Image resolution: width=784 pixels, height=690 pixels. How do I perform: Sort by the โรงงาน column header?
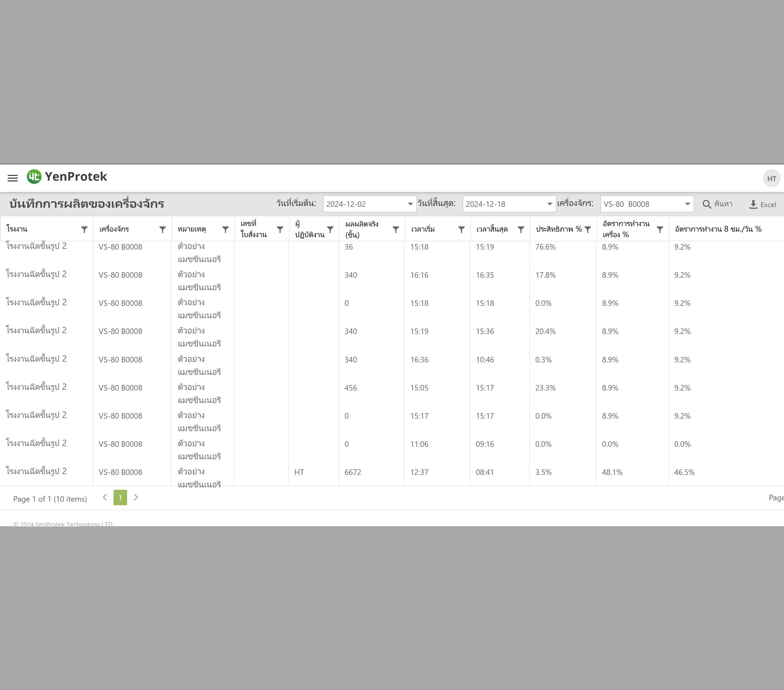click(17, 229)
